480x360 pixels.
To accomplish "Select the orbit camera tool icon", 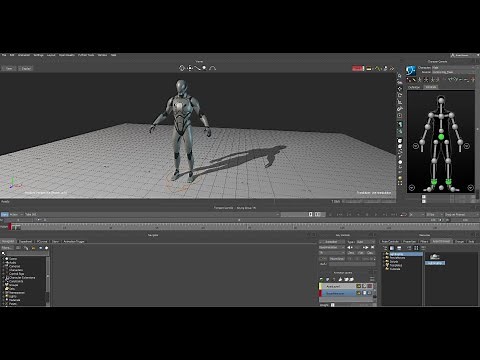I will 182,68.
